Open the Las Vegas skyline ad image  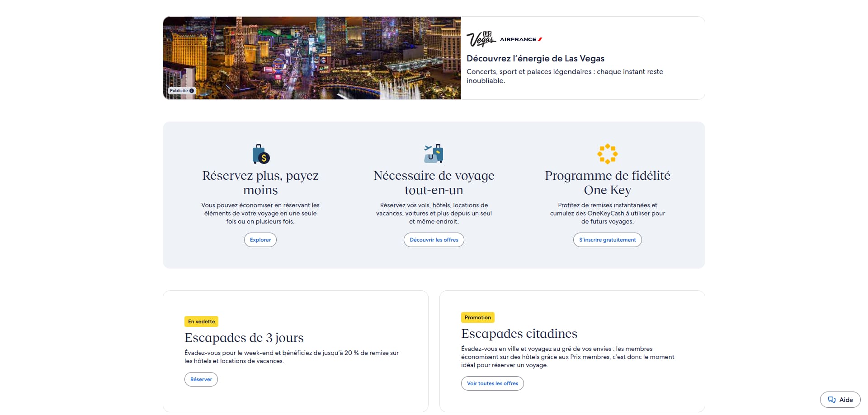pos(312,58)
